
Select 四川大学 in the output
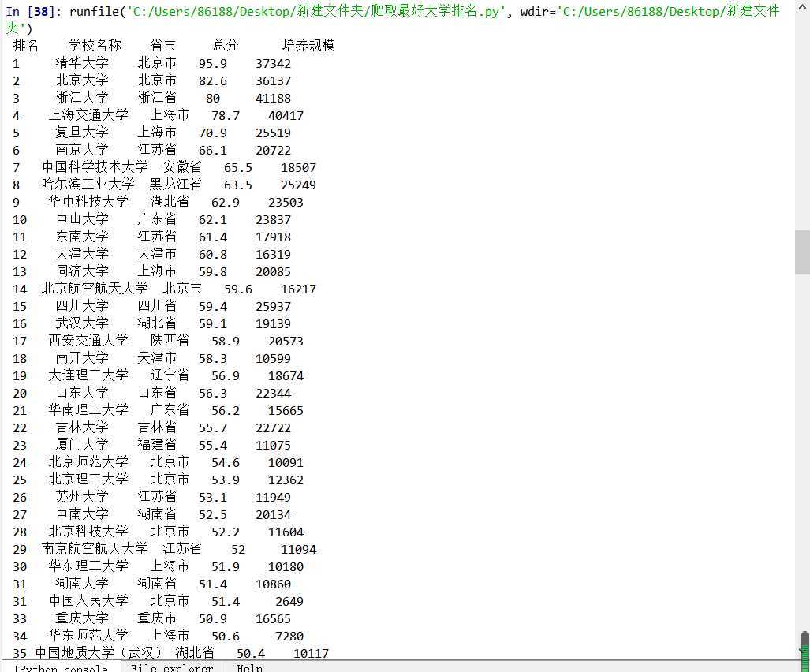coord(82,306)
